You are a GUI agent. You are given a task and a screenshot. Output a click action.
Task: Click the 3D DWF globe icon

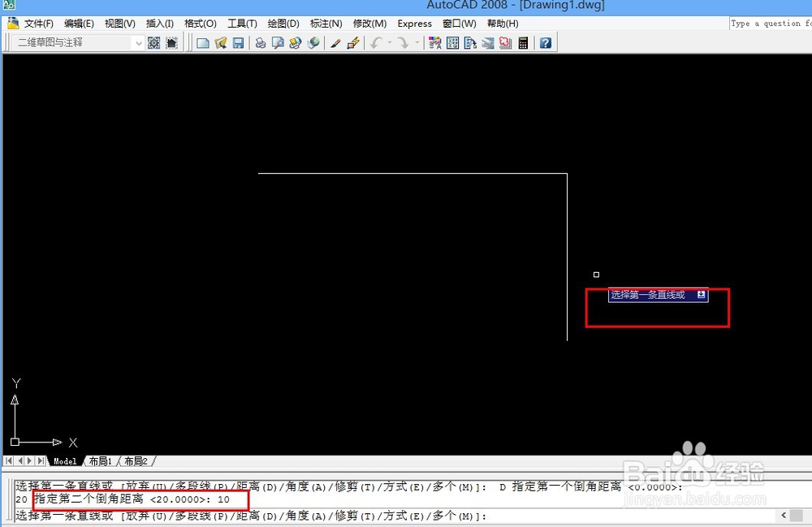tap(313, 43)
